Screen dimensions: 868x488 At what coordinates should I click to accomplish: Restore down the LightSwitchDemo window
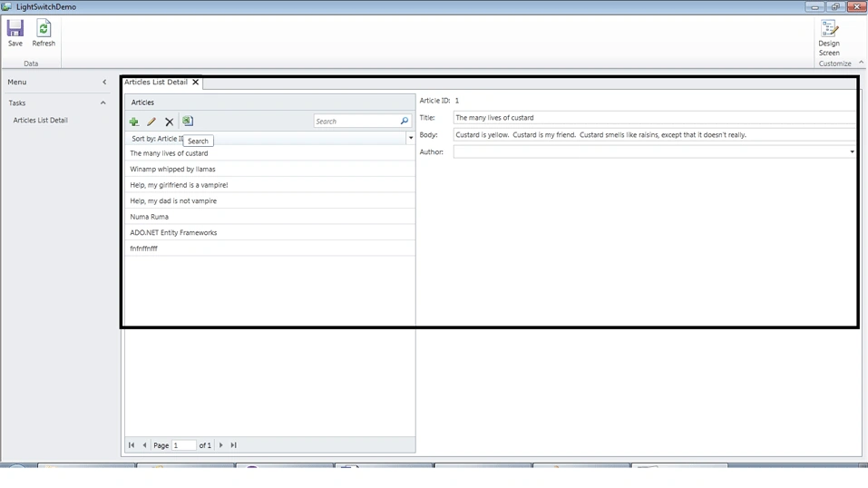point(835,6)
